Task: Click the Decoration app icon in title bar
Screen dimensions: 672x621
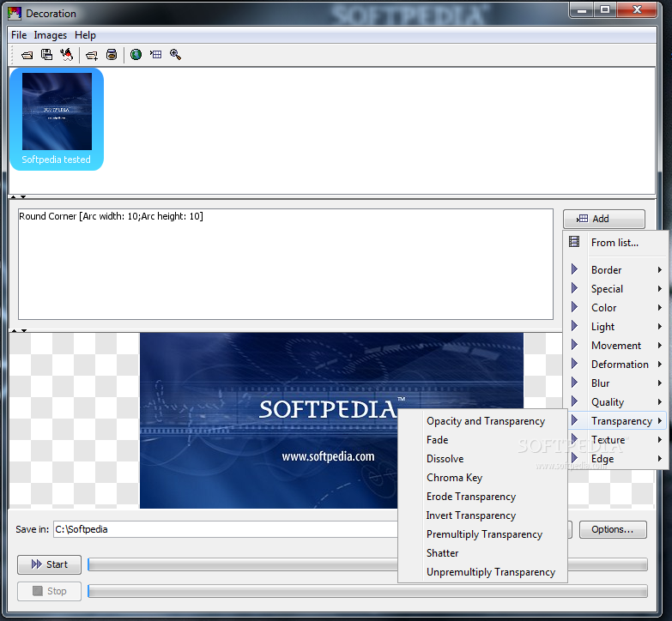Action: pyautogui.click(x=15, y=13)
